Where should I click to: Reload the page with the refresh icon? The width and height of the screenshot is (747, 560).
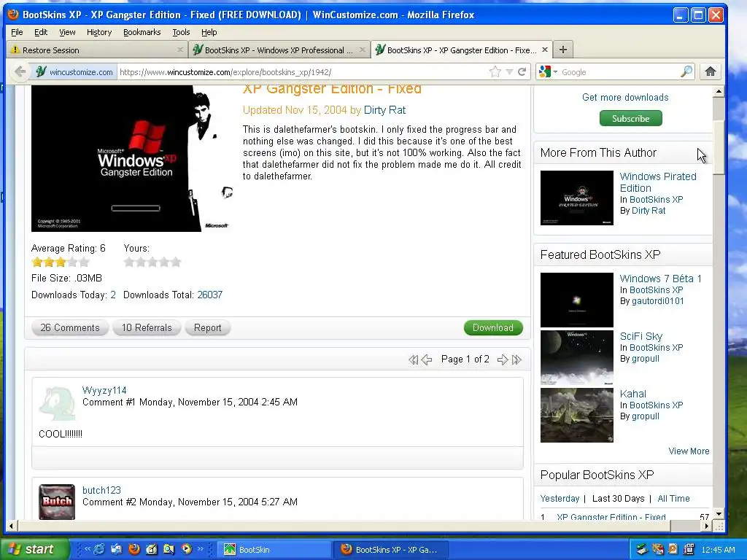tap(522, 72)
